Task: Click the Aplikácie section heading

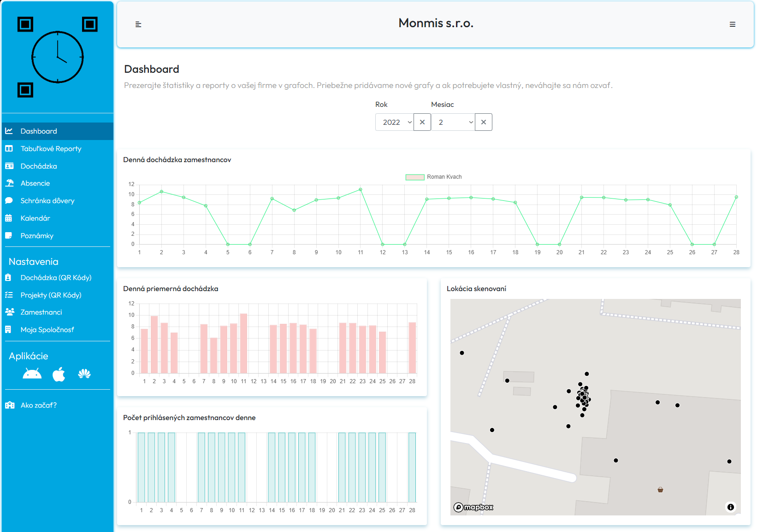Action: pos(29,356)
